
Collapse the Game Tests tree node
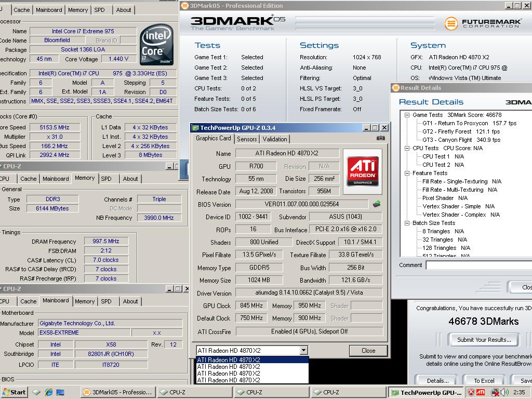point(407,115)
